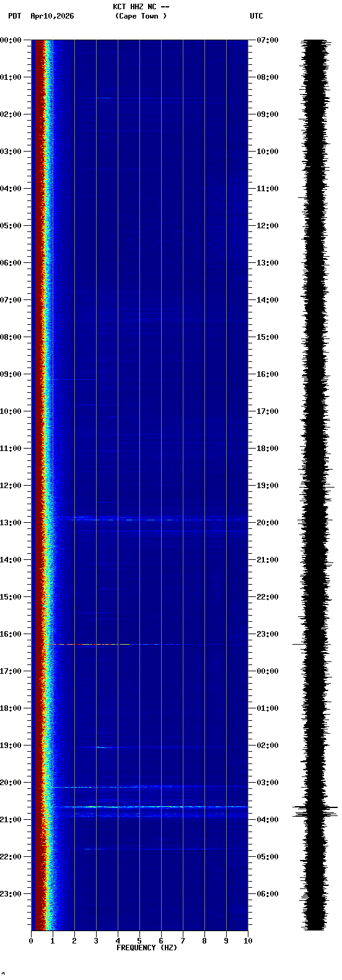
Task: Click the seismogram spike near 03:40 UTC
Action: (x=315, y=807)
